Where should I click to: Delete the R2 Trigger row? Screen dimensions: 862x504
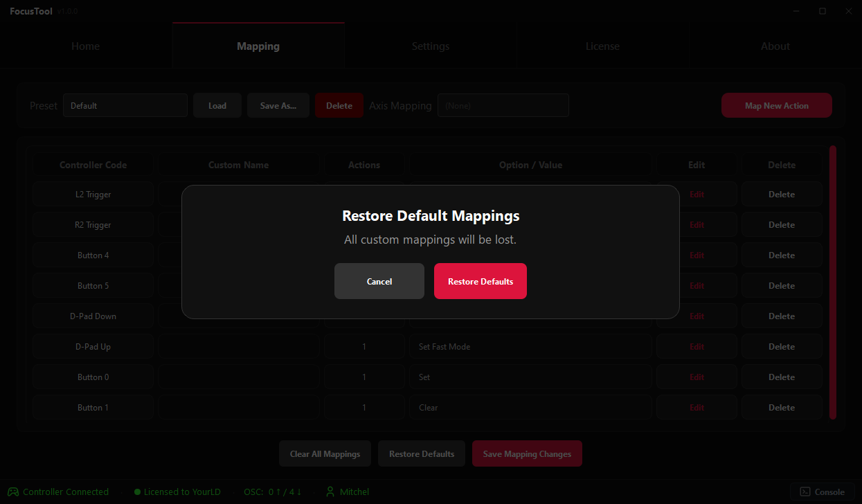pyautogui.click(x=782, y=224)
